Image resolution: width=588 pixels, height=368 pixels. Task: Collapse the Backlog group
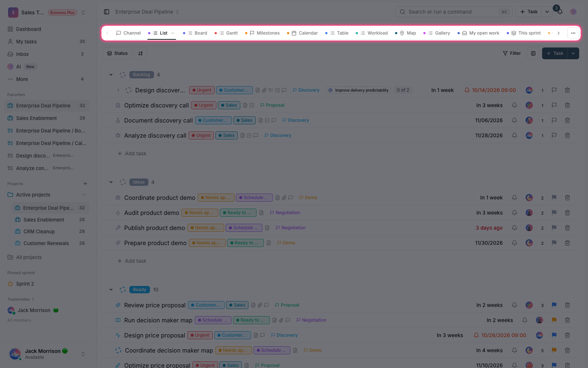click(x=111, y=75)
